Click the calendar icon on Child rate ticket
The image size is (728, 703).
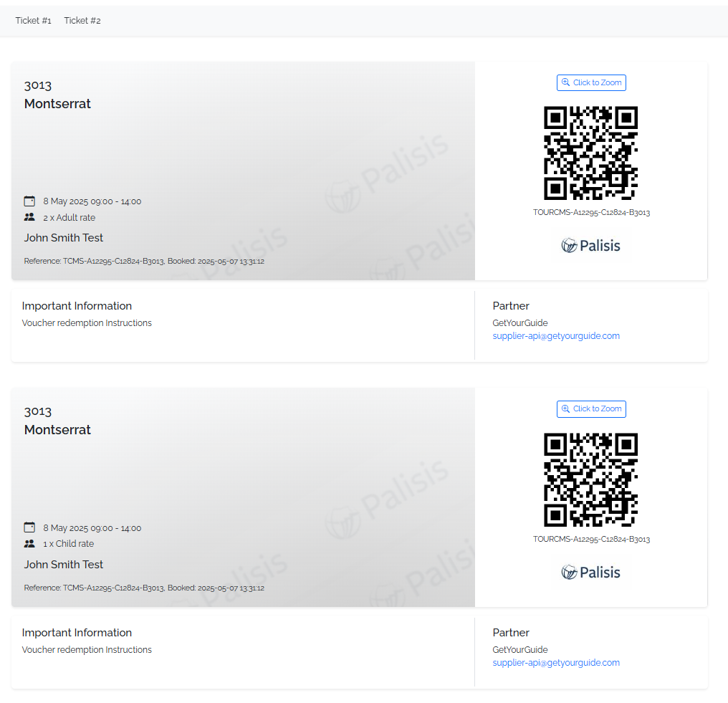point(29,527)
